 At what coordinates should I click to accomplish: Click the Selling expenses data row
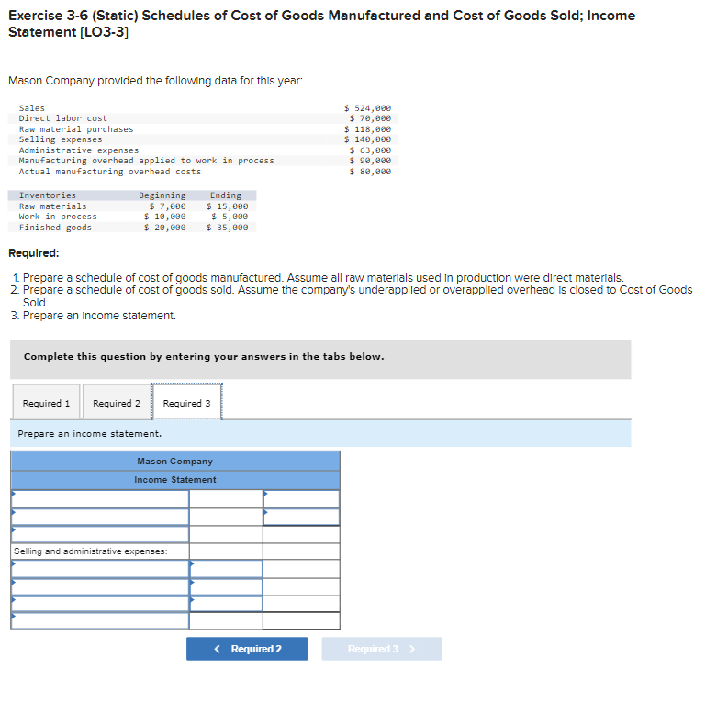(204, 139)
